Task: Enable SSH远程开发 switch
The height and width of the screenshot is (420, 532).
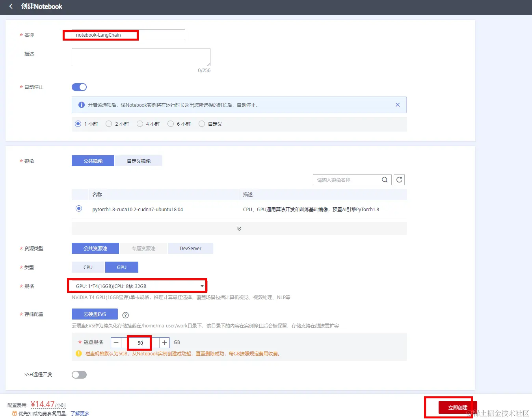Action: pos(79,375)
